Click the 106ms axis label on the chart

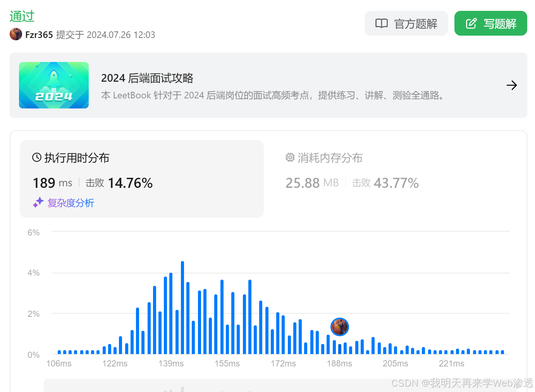point(59,363)
